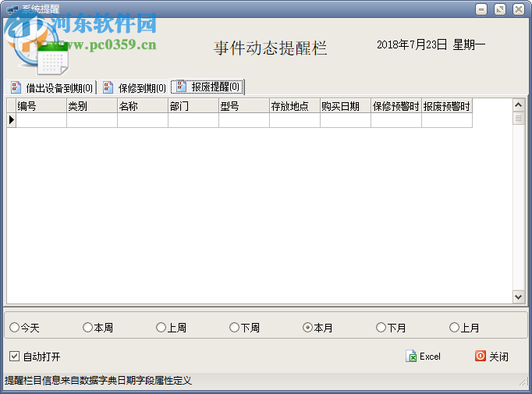Click the vertical scrollbar thumb
532x394 pixels.
(x=518, y=118)
